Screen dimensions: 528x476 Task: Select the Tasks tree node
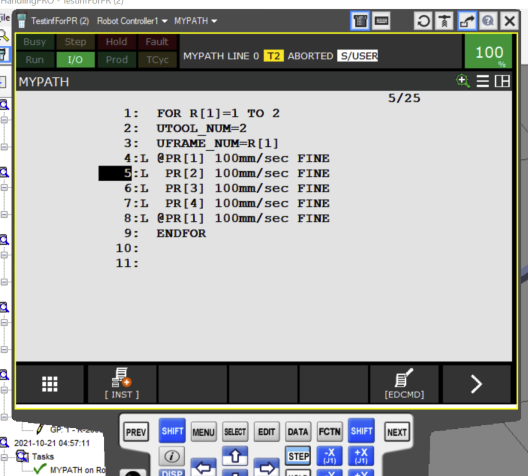(43, 456)
